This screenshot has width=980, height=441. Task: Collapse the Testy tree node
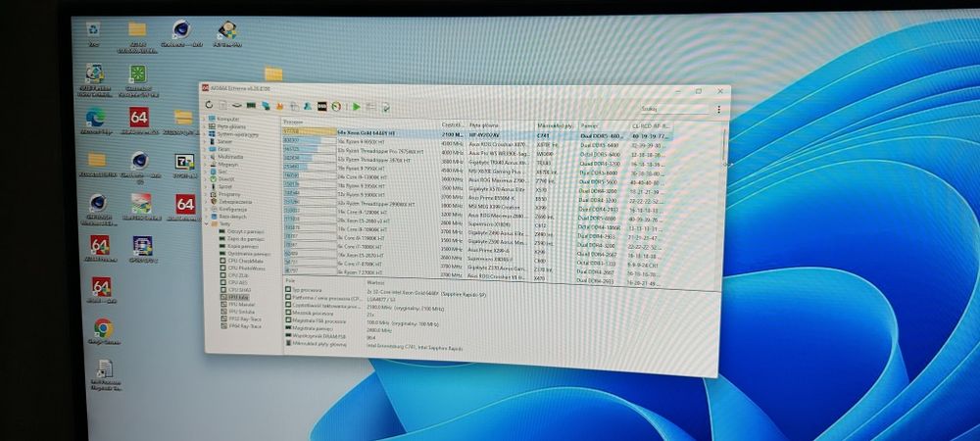[x=206, y=223]
